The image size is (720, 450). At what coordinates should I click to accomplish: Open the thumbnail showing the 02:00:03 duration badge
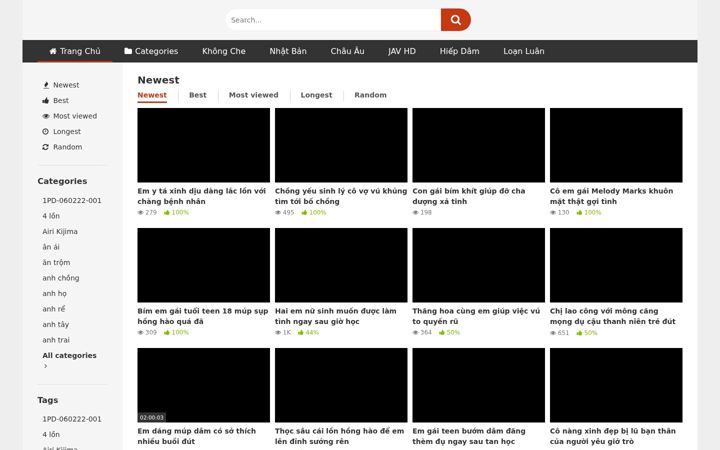click(x=203, y=385)
